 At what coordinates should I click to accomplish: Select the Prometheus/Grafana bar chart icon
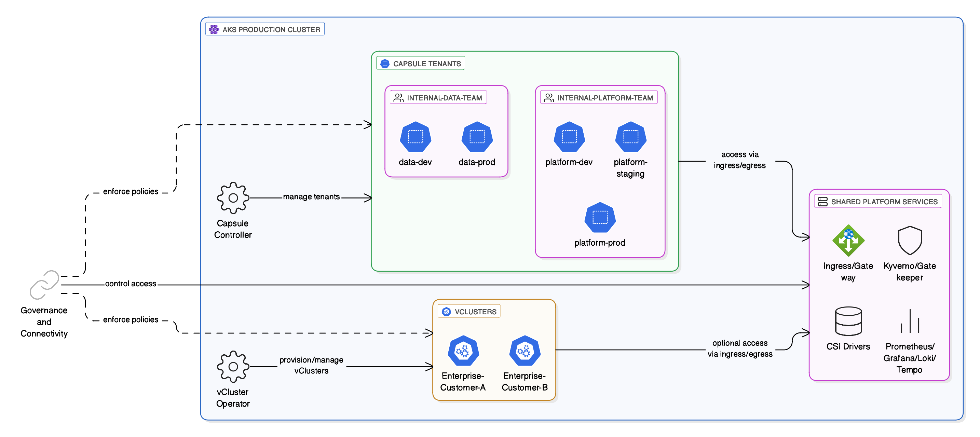(910, 321)
